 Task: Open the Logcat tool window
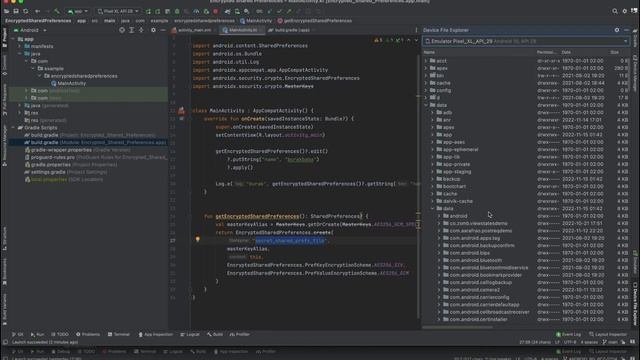pyautogui.click(x=190, y=334)
